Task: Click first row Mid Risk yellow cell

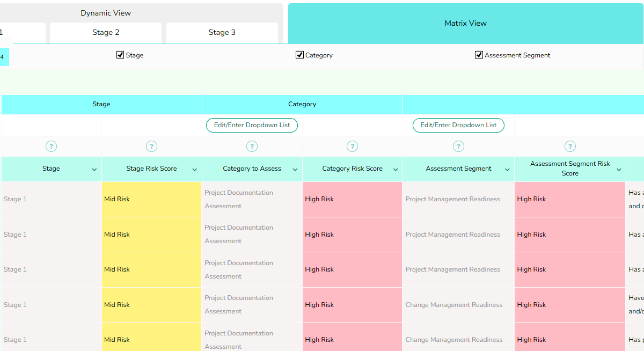Action: [152, 199]
